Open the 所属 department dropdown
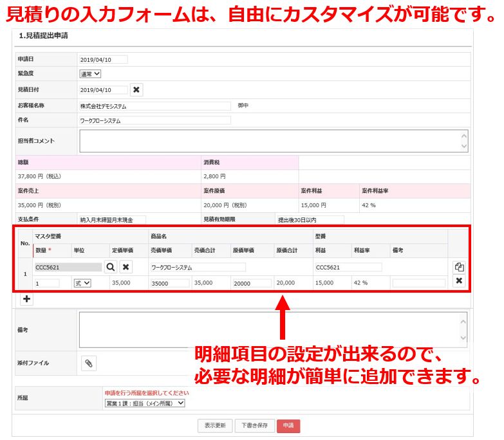Screen dimensions: 504x440 [x=145, y=403]
